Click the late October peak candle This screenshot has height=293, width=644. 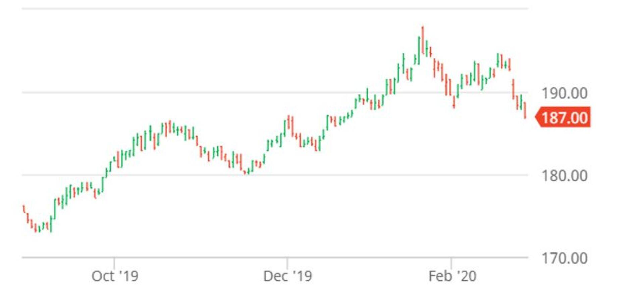pos(170,126)
